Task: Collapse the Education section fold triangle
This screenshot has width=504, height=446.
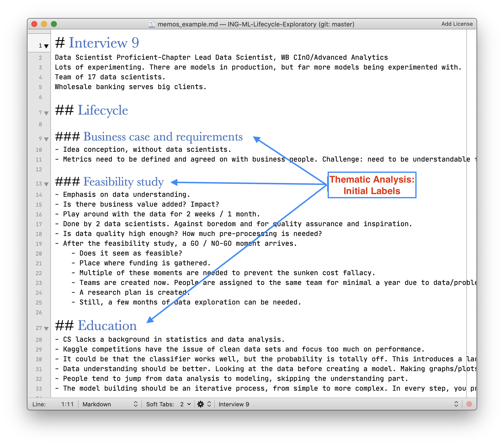Action: pyautogui.click(x=46, y=329)
